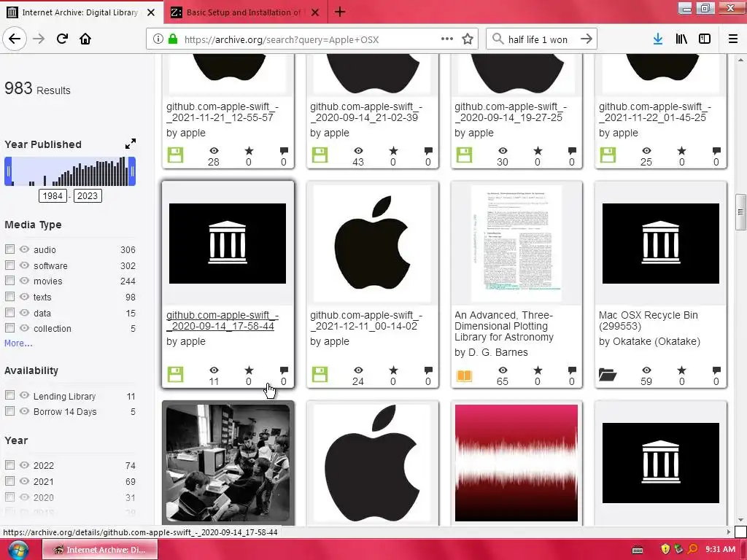This screenshot has height=560, width=747.
Task: Toggle the eye icon next to software
Action: tap(24, 265)
